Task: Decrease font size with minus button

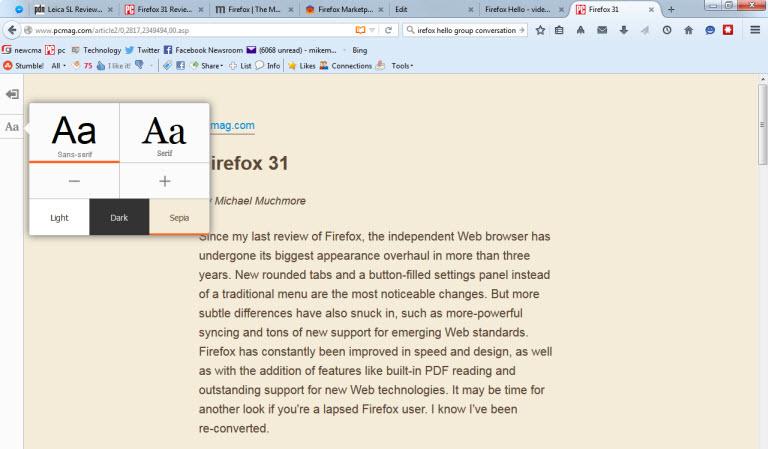Action: [74, 181]
